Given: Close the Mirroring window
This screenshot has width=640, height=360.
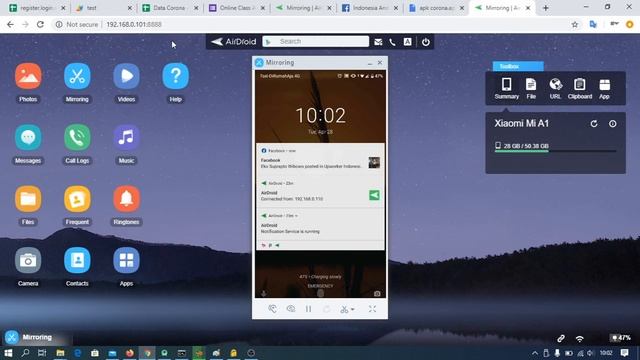Looking at the screenshot, I should (x=380, y=62).
